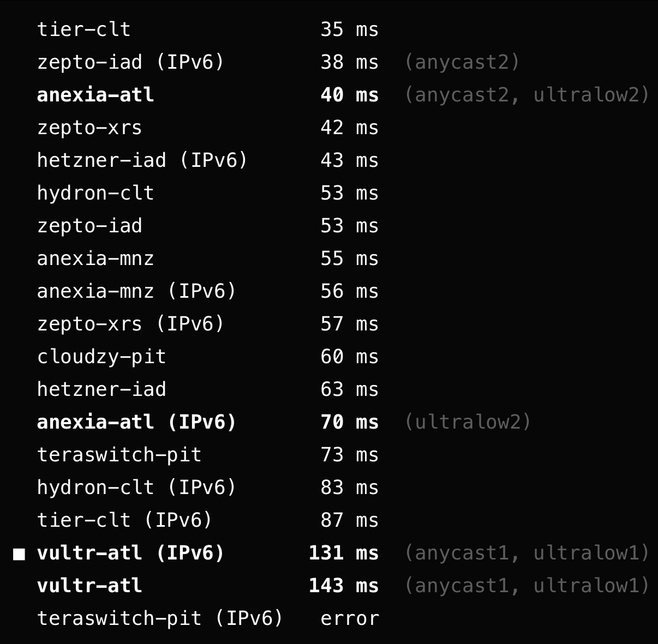This screenshot has width=658, height=644.
Task: Click the white square selection marker
Action: click(20, 554)
